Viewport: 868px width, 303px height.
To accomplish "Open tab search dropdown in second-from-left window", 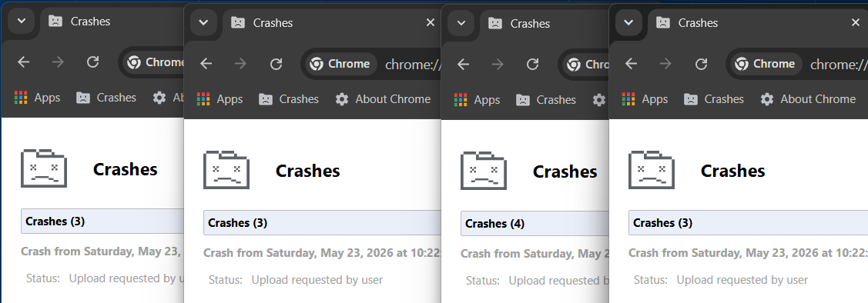I will 203,22.
